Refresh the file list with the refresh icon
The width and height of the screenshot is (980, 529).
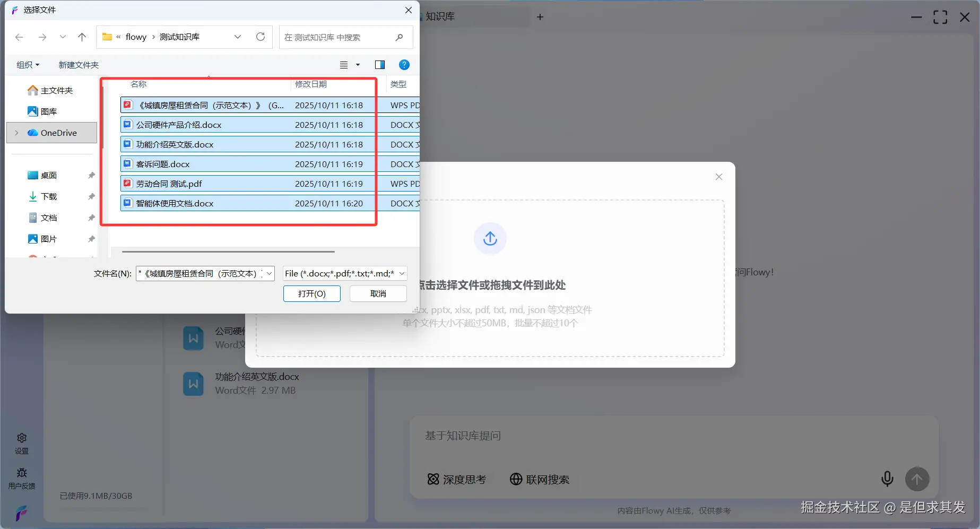[261, 37]
